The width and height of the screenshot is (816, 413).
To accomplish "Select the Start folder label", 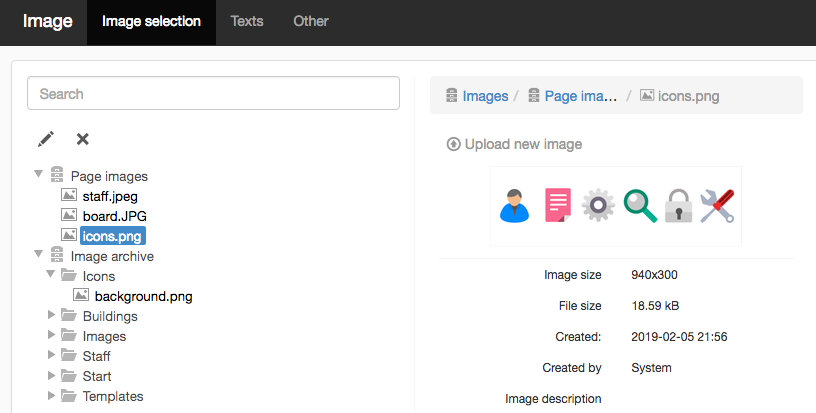I will [x=97, y=376].
